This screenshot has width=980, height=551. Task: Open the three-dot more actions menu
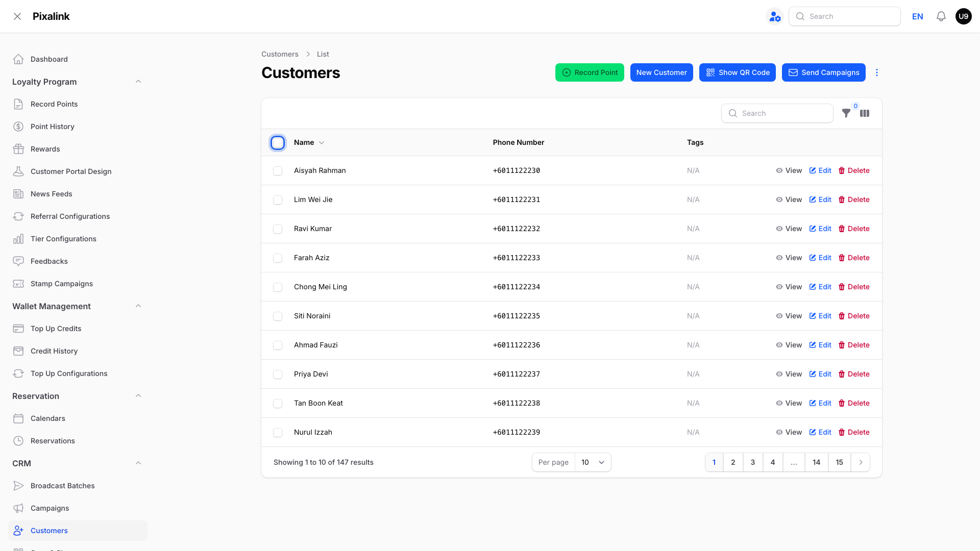pyautogui.click(x=877, y=72)
